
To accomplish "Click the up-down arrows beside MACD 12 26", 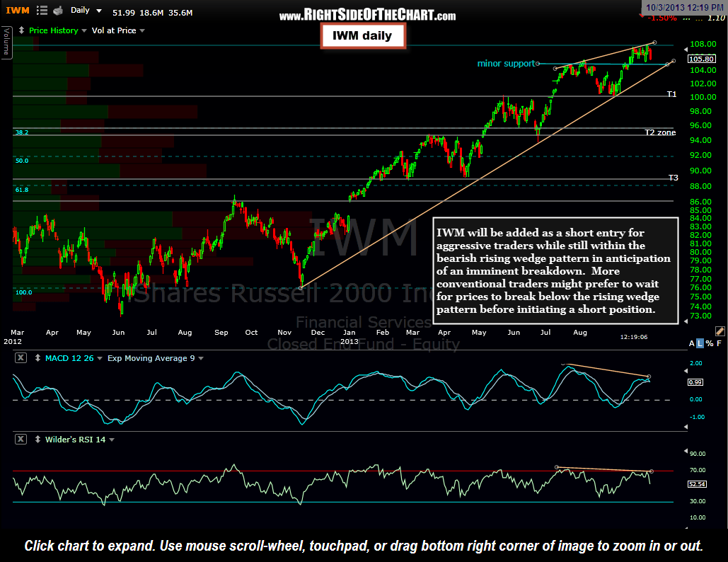I will click(x=37, y=358).
